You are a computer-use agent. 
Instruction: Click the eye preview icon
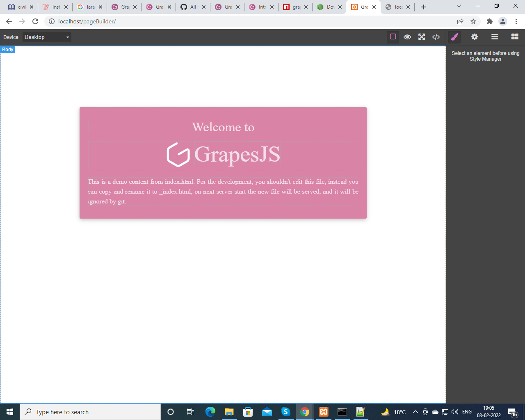[407, 37]
